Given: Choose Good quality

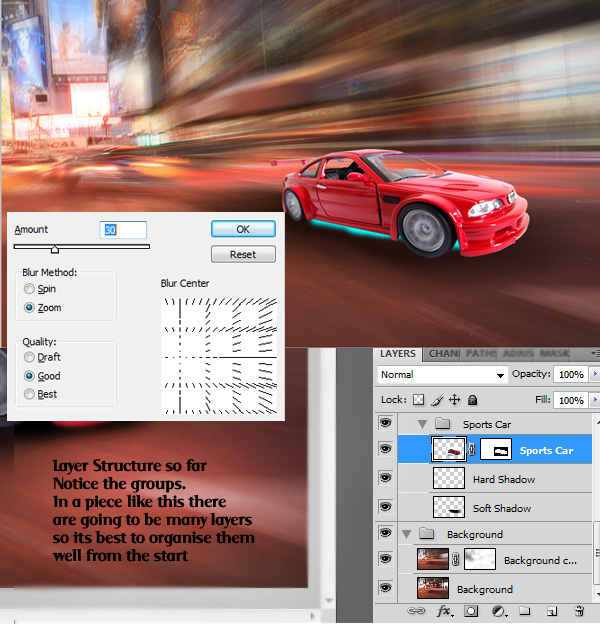Looking at the screenshot, I should [x=29, y=376].
